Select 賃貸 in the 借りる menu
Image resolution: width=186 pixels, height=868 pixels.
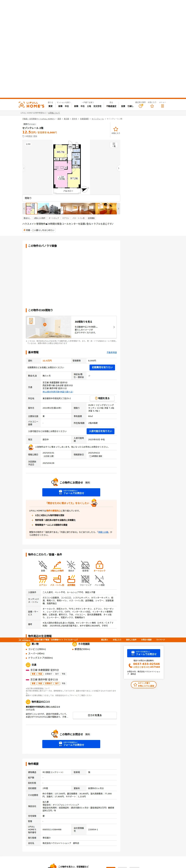point(50,106)
